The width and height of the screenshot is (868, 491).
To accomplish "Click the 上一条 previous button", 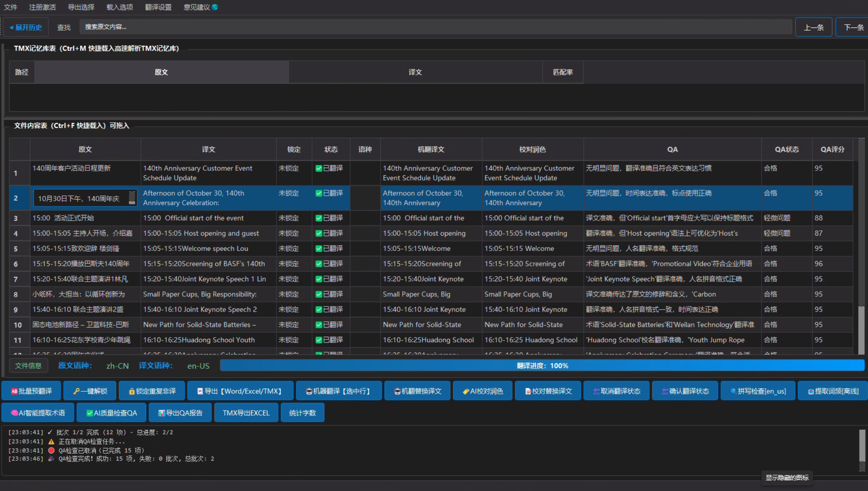I will pos(813,28).
